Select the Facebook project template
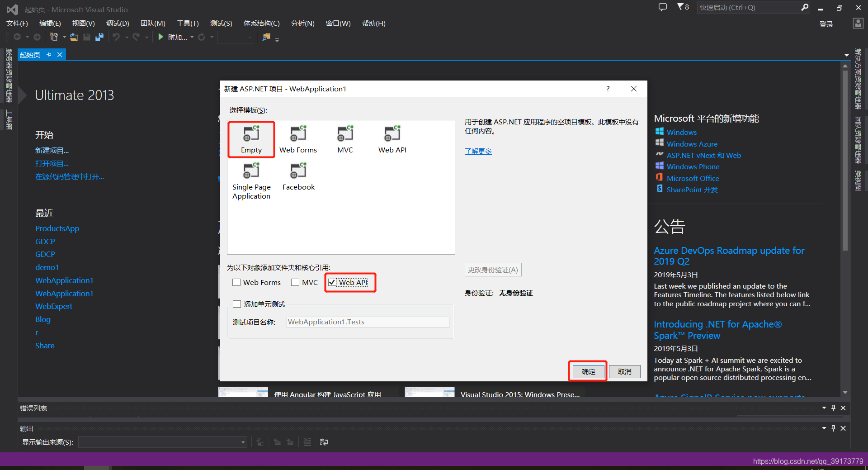This screenshot has width=868, height=470. click(298, 176)
